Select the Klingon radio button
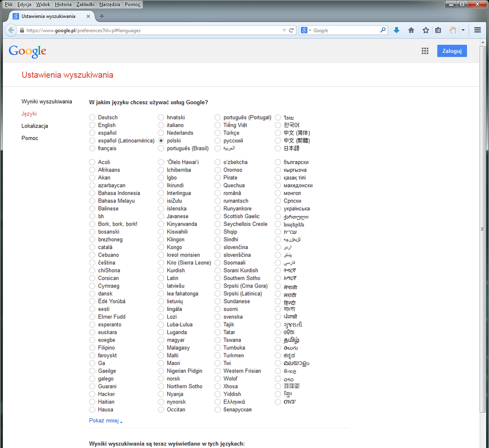The image size is (489, 448). tap(161, 239)
